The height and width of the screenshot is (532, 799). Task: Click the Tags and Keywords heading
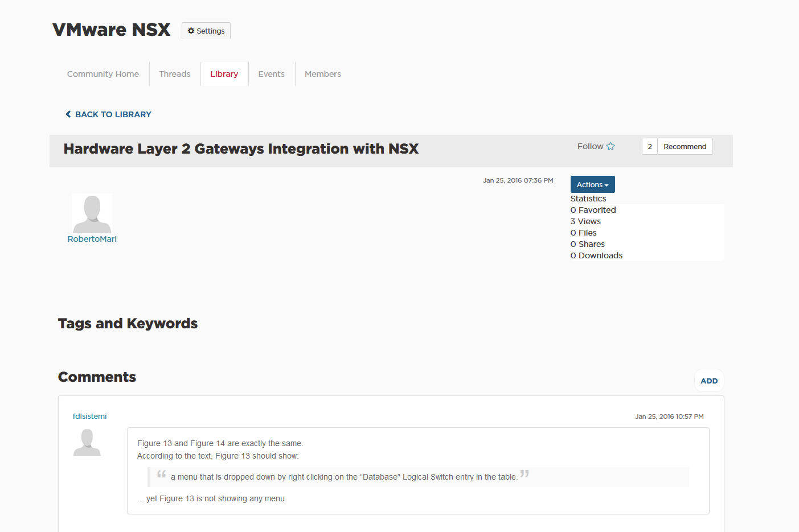point(128,323)
